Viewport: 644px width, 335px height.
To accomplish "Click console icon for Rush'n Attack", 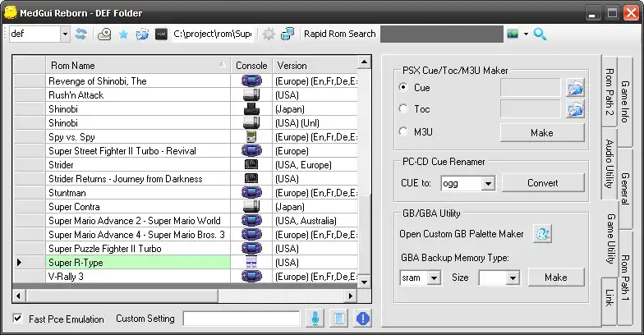I will tap(251, 95).
